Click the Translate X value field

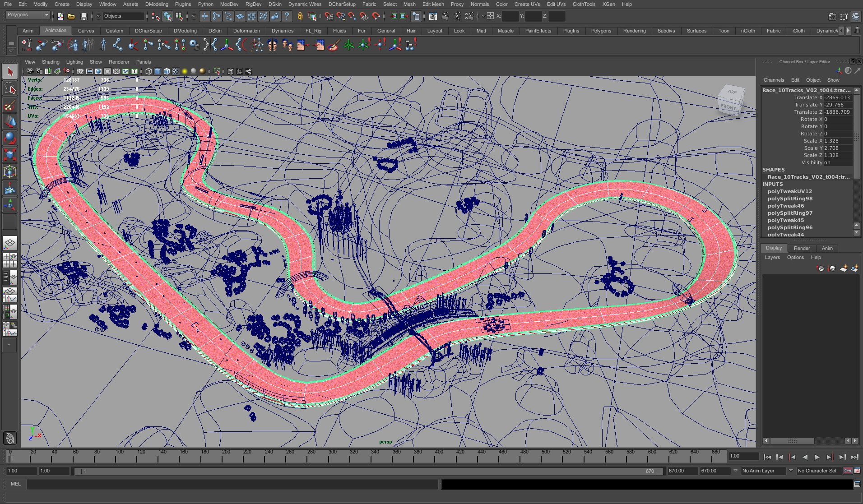click(838, 97)
